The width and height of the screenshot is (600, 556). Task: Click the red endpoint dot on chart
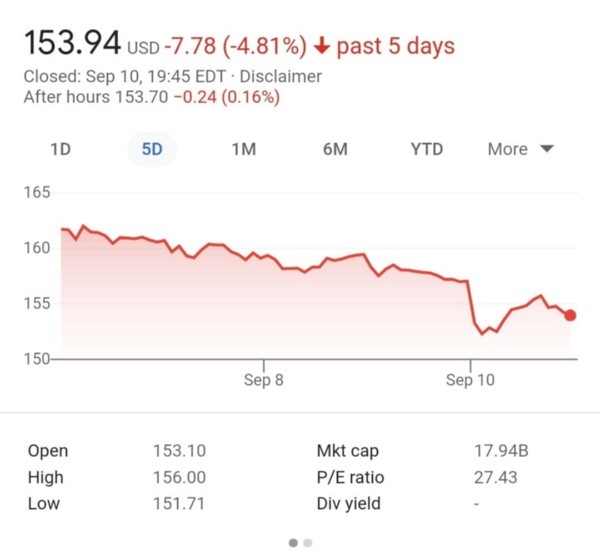(x=570, y=315)
